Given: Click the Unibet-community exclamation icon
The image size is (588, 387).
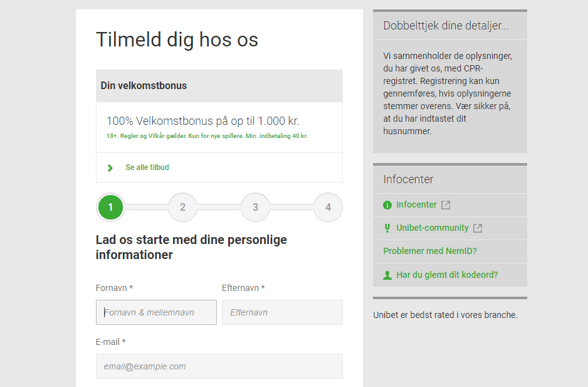Looking at the screenshot, I should (387, 228).
